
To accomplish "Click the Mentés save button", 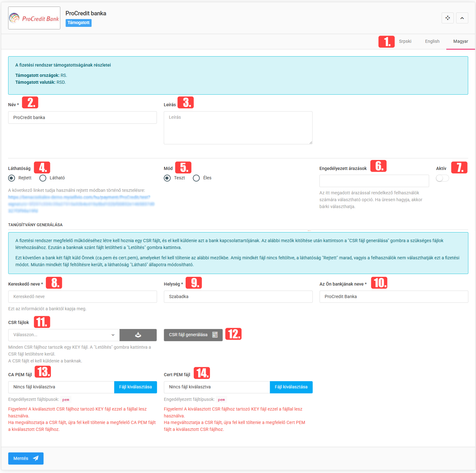I will (x=26, y=458).
